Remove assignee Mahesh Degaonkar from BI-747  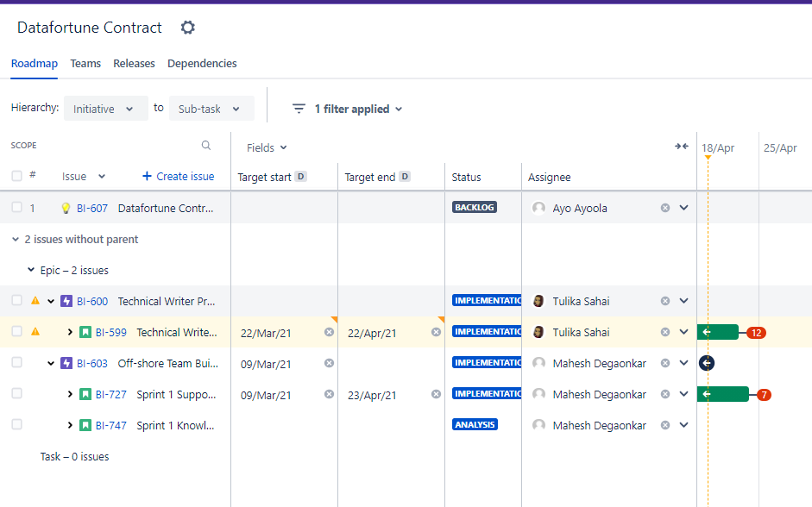665,425
